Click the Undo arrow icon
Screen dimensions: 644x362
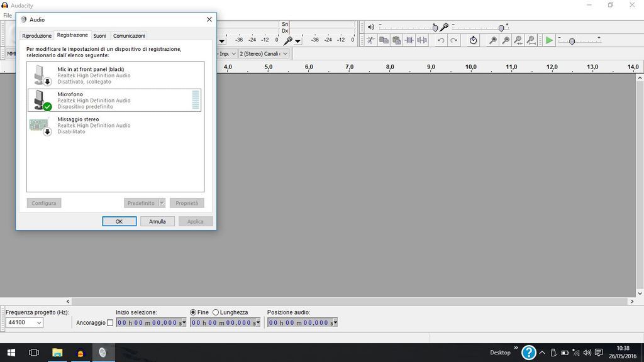(441, 40)
